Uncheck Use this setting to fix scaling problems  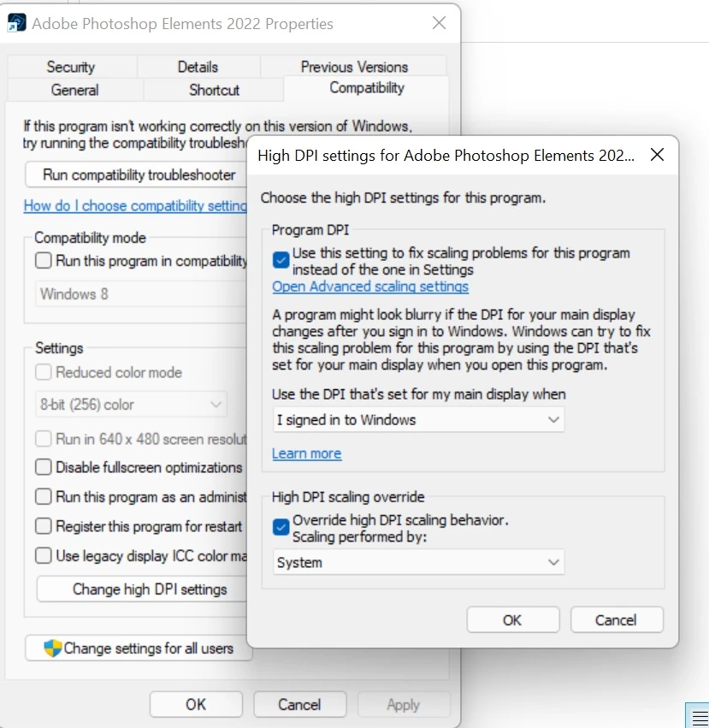pyautogui.click(x=281, y=260)
